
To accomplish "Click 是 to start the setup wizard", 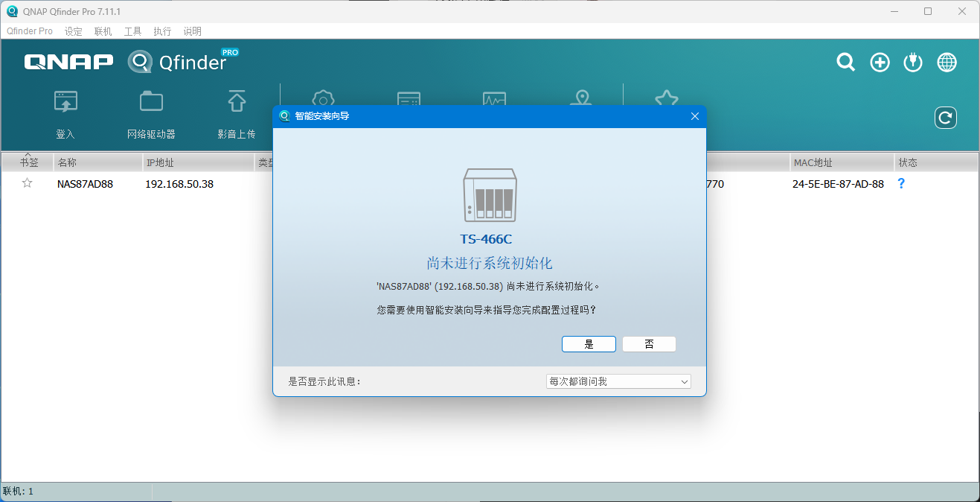I will click(x=589, y=344).
